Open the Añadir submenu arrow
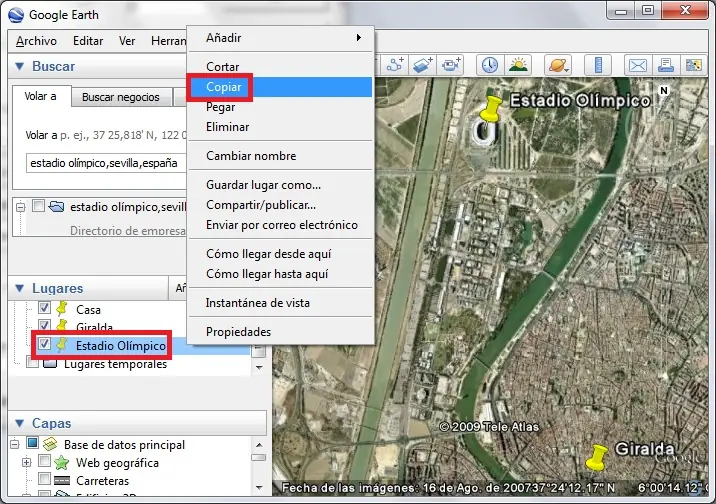Viewport: 716px width, 504px height. (359, 37)
